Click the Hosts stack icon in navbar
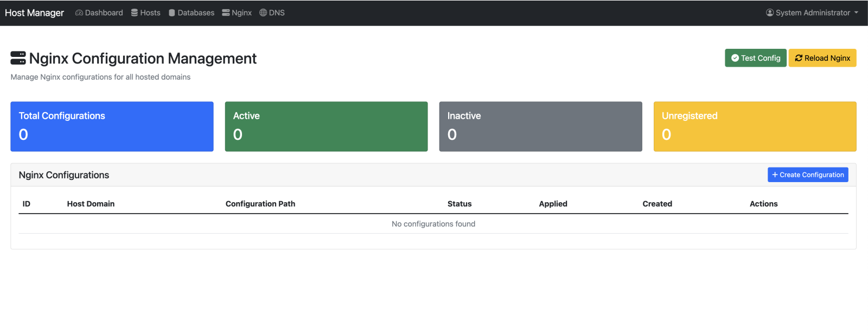Screen dimensions: 868x335 coord(135,12)
